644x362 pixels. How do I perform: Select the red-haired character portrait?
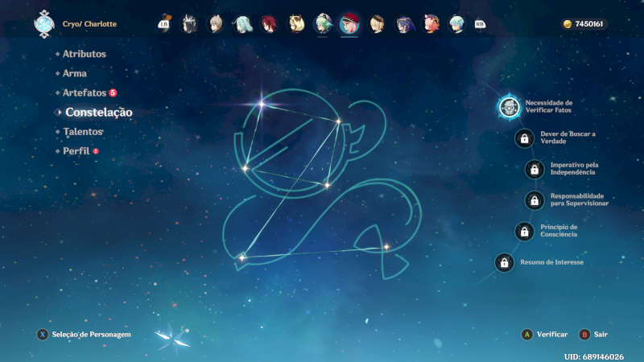[269, 24]
